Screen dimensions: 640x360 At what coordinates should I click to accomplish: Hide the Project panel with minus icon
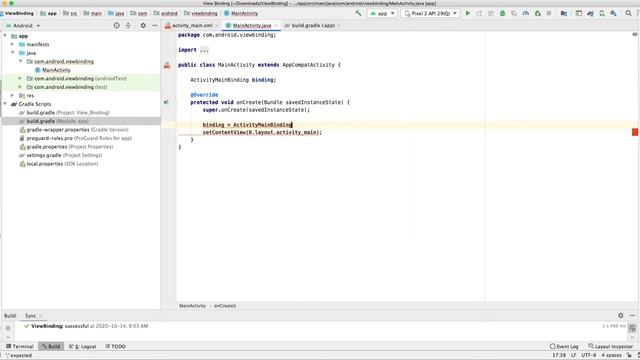pos(155,25)
